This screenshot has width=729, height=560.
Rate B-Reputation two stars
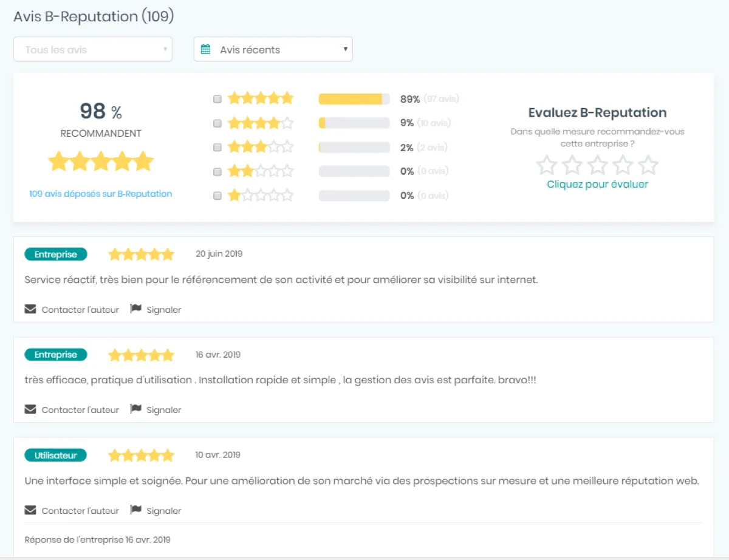pos(572,165)
